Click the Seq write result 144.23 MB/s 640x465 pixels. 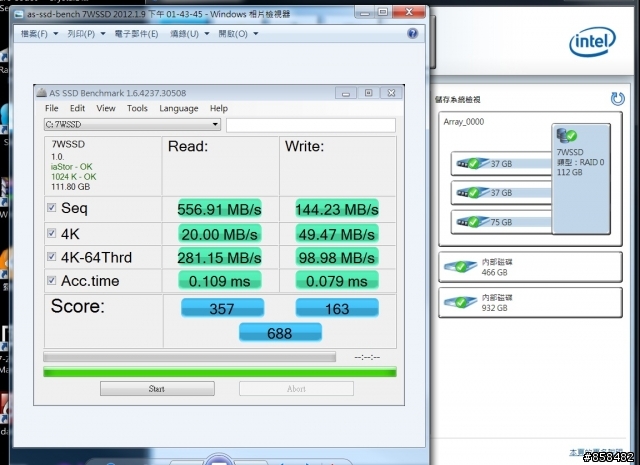337,209
